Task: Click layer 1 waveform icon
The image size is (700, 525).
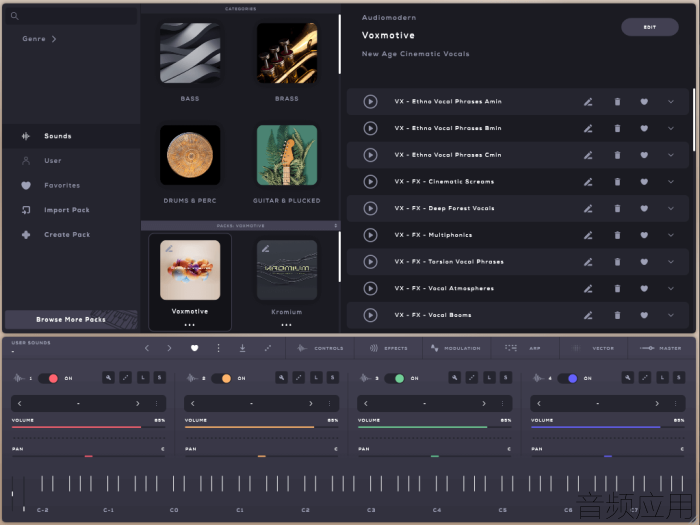Action: tap(18, 378)
